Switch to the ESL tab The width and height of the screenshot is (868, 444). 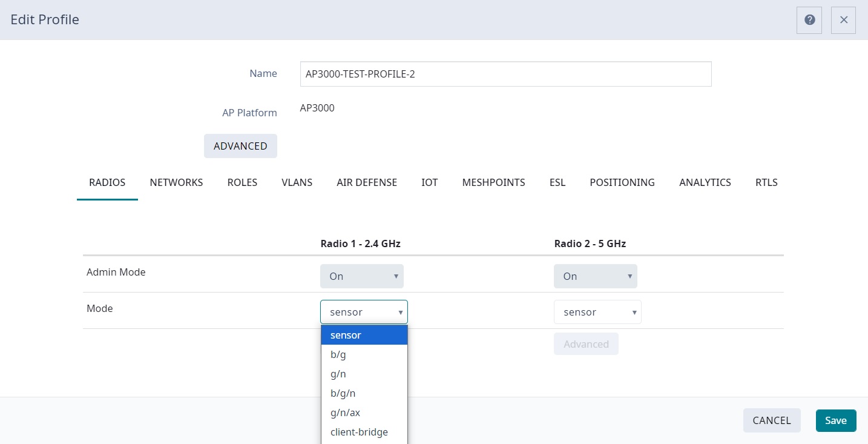coord(557,182)
